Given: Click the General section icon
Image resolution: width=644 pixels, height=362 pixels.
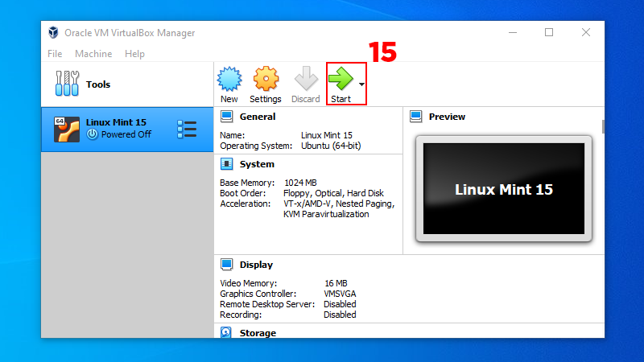Looking at the screenshot, I should tap(227, 117).
